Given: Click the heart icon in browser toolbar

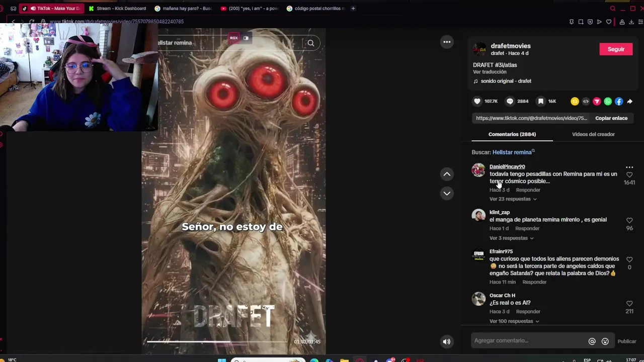Looking at the screenshot, I should (x=608, y=22).
